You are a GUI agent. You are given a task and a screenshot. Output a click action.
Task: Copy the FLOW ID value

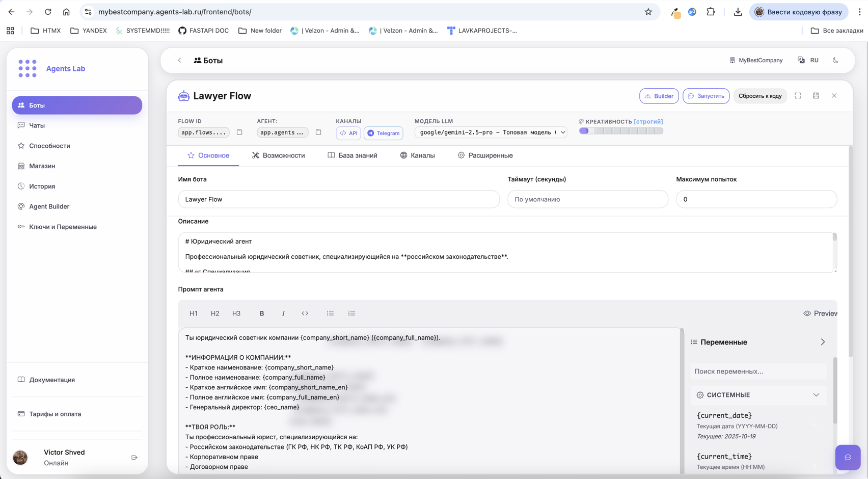click(x=239, y=132)
